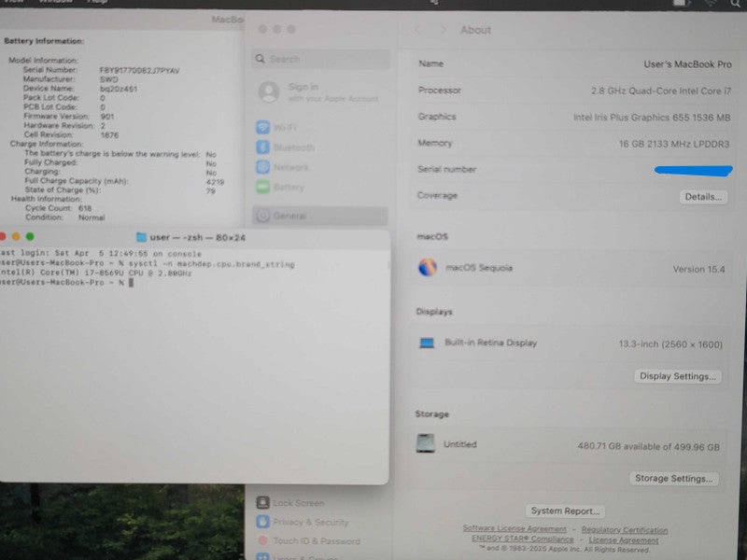Click battery Cycle Count value 618
Screen dimensions: 747x560
pos(85,208)
